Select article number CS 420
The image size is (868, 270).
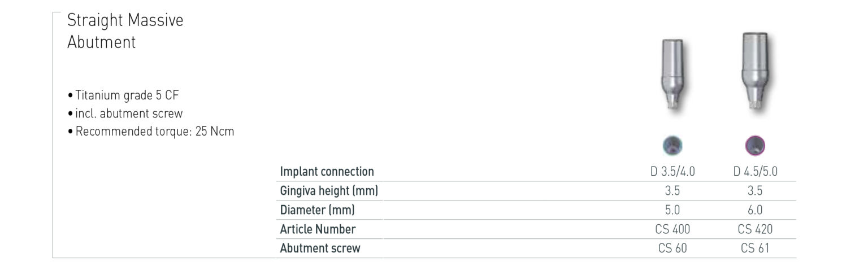755,229
